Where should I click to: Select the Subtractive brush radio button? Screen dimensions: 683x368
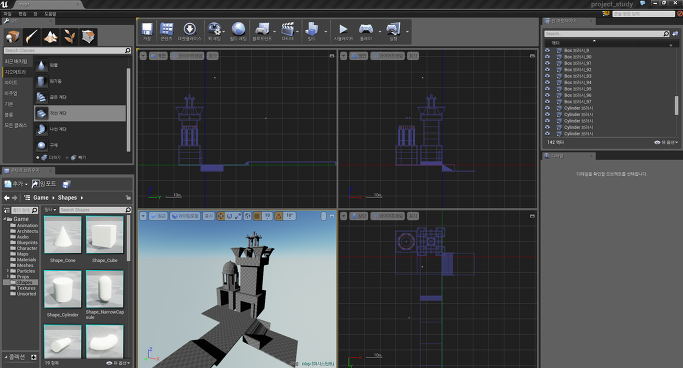coord(67,158)
